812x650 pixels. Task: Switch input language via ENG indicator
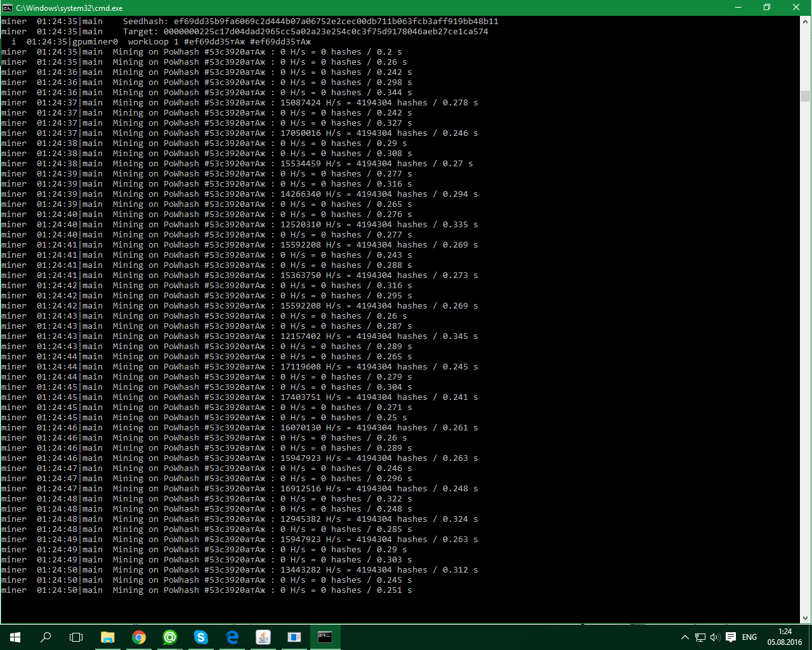click(x=749, y=637)
